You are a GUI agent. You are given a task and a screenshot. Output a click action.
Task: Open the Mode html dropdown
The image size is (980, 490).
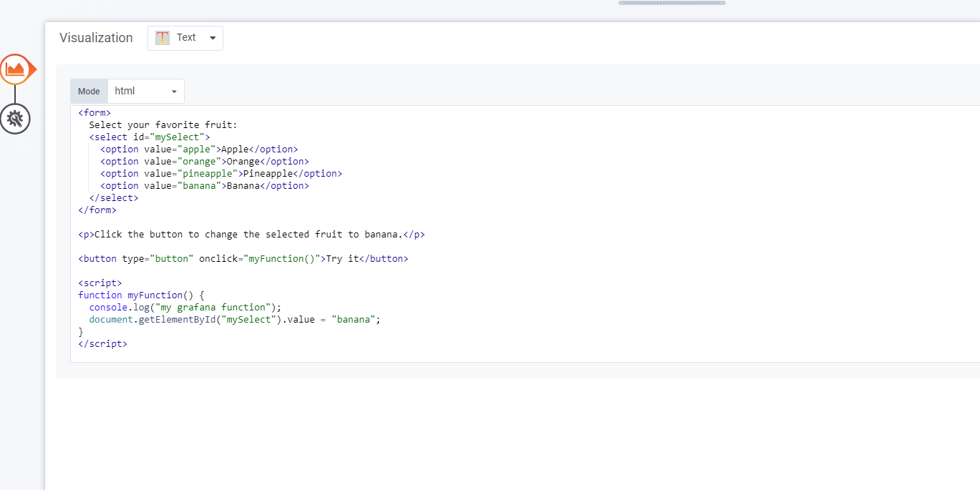point(146,91)
